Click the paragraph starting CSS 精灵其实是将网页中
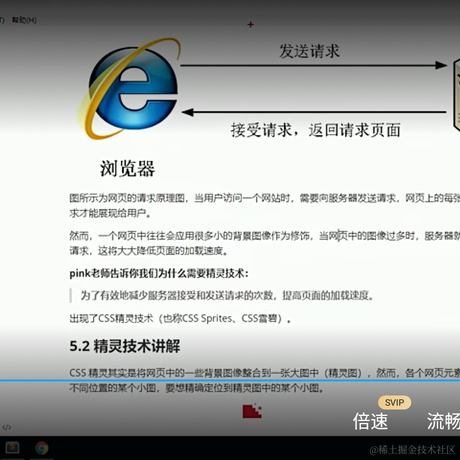 click(x=265, y=380)
